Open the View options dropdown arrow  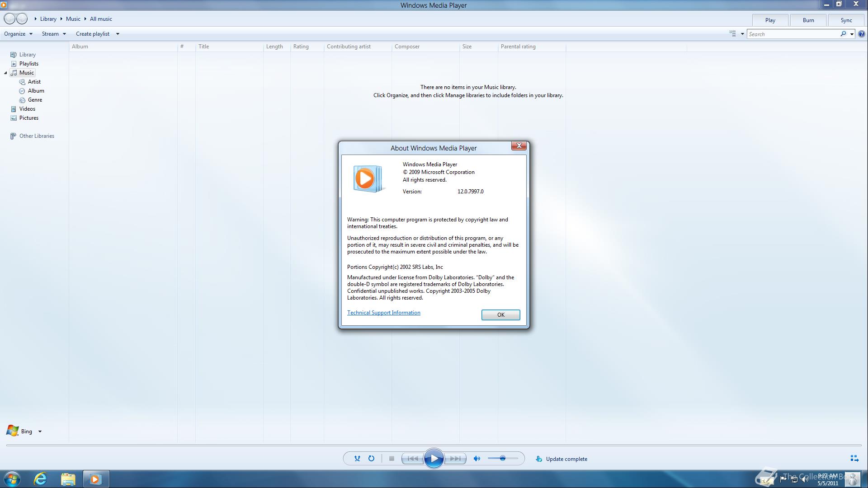click(x=742, y=34)
